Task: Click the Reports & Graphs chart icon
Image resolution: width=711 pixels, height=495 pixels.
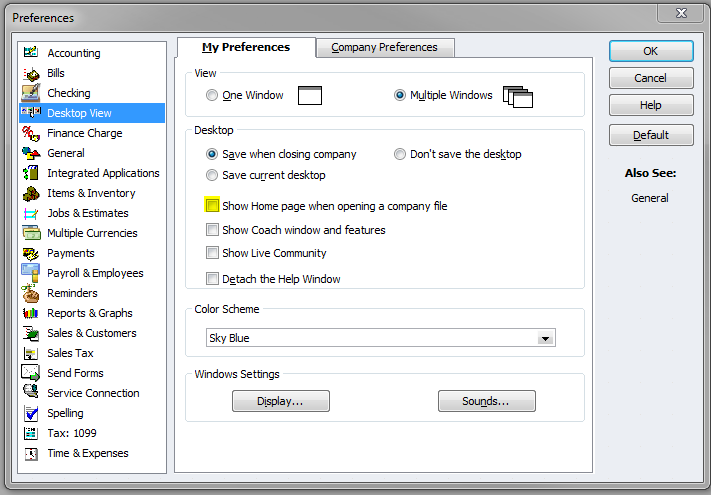Action: pyautogui.click(x=31, y=313)
